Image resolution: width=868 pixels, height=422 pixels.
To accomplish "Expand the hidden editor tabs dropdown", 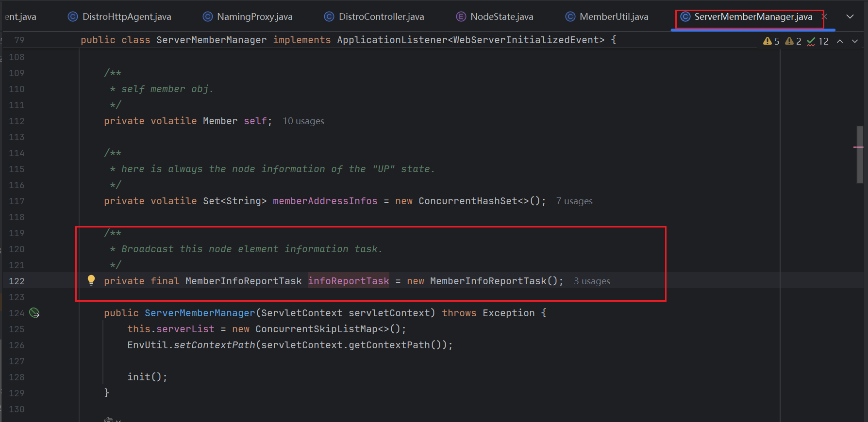I will (x=850, y=16).
